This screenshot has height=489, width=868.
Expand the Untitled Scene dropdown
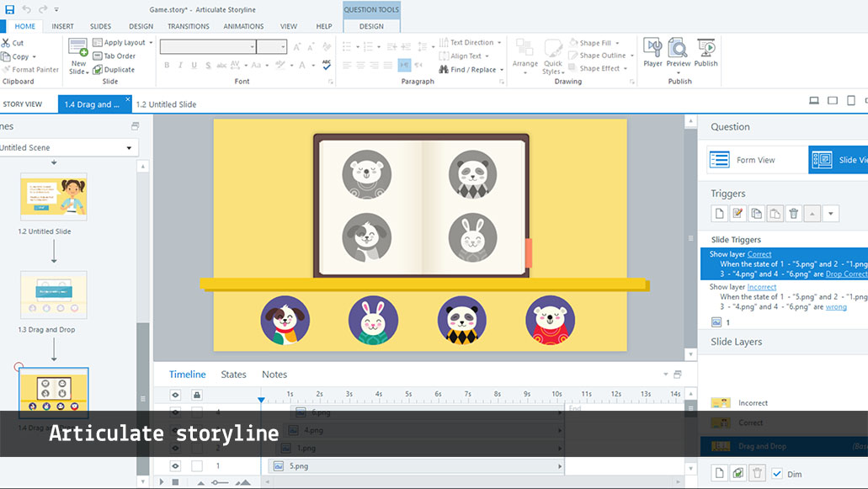(x=129, y=148)
